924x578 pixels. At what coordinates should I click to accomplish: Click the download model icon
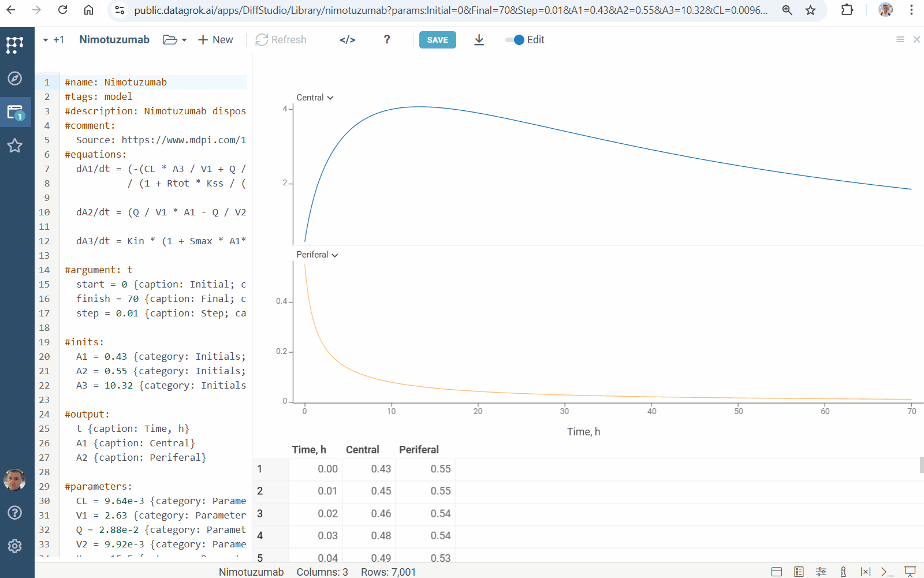click(479, 40)
